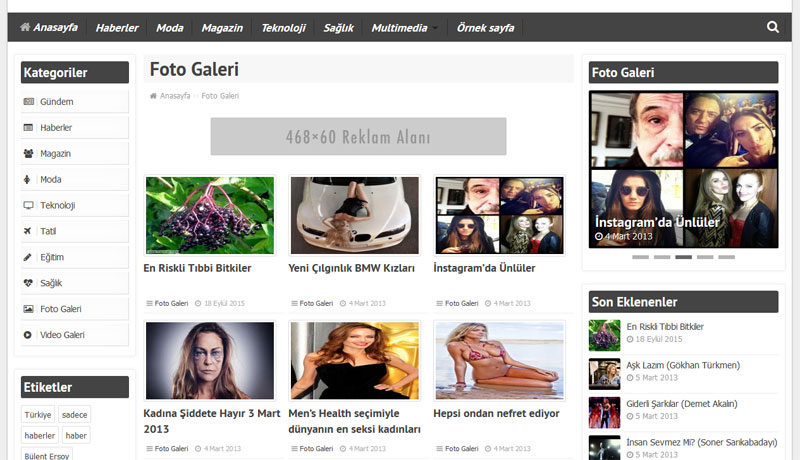This screenshot has height=460, width=800.
Task: Expand the Multimedia dropdown arrow
Action: [435, 29]
